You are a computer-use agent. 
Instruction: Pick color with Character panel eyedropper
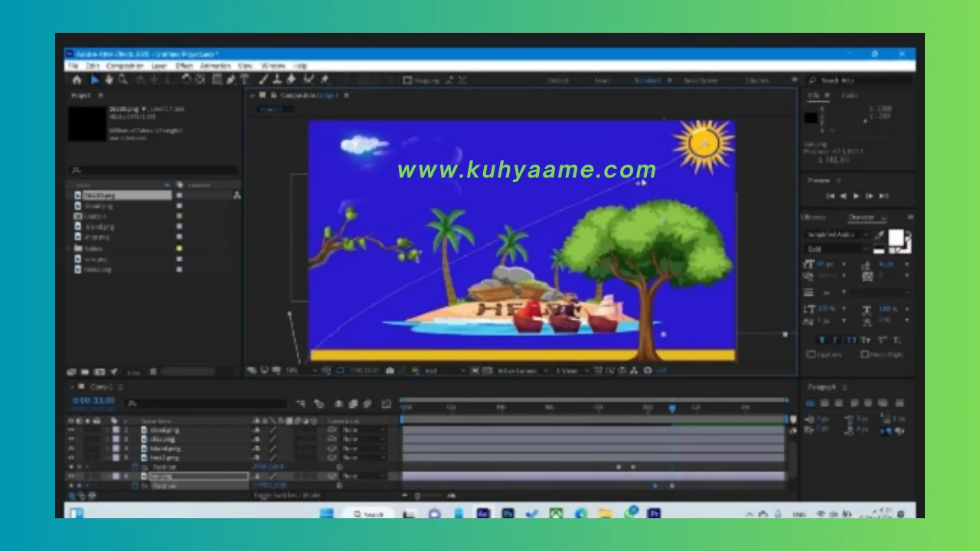click(880, 235)
